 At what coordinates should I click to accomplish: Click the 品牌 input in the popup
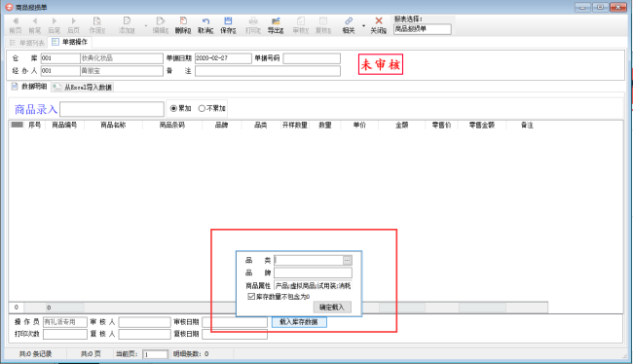(313, 273)
